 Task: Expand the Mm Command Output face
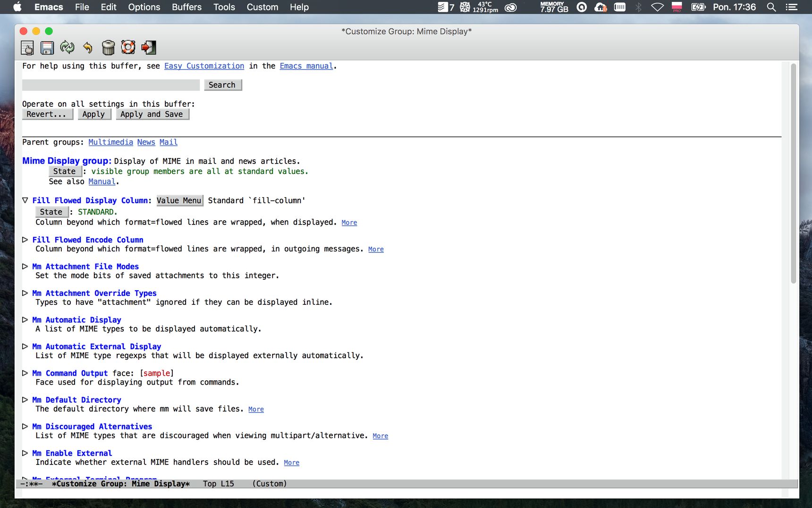pyautogui.click(x=25, y=373)
